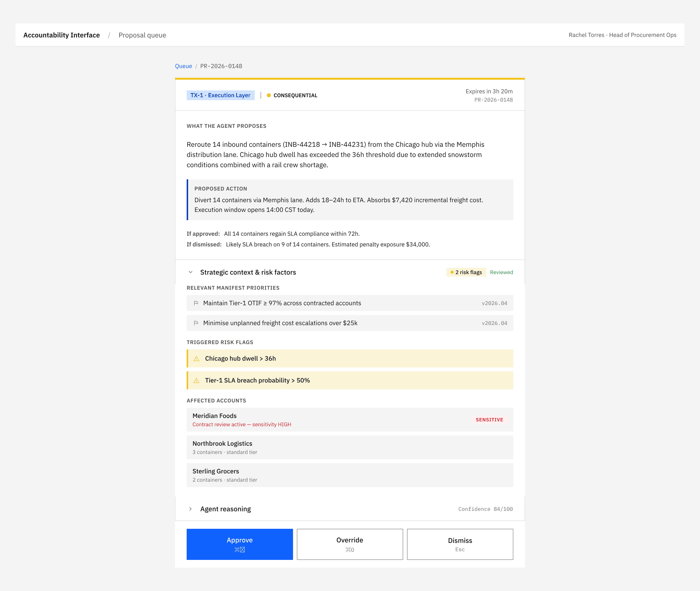Open the Northbrook Logistics account row

click(x=350, y=447)
